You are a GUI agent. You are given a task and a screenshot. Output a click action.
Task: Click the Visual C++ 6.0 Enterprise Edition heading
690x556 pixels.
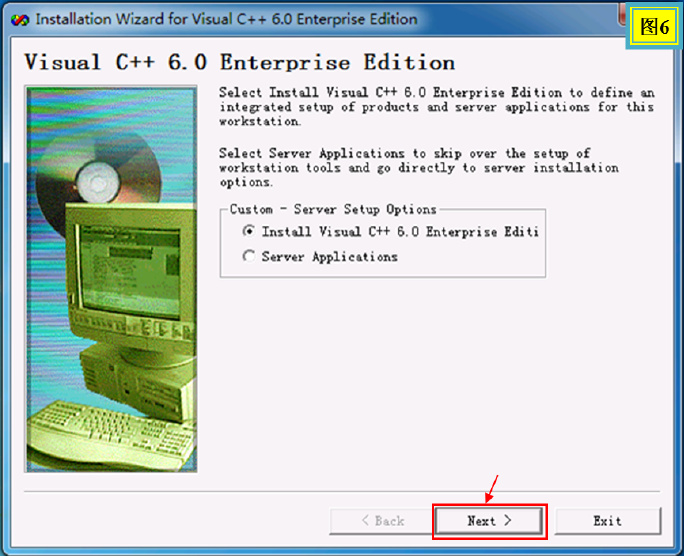[x=240, y=63]
